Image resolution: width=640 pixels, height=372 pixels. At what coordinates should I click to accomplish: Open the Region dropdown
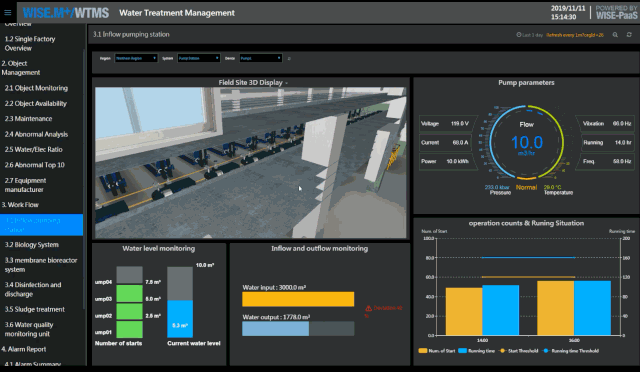coord(136,58)
